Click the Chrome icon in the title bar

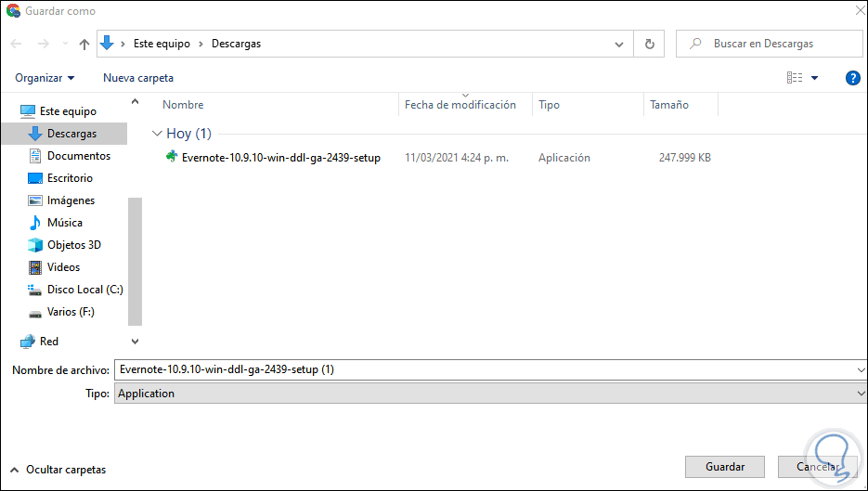pyautogui.click(x=13, y=10)
